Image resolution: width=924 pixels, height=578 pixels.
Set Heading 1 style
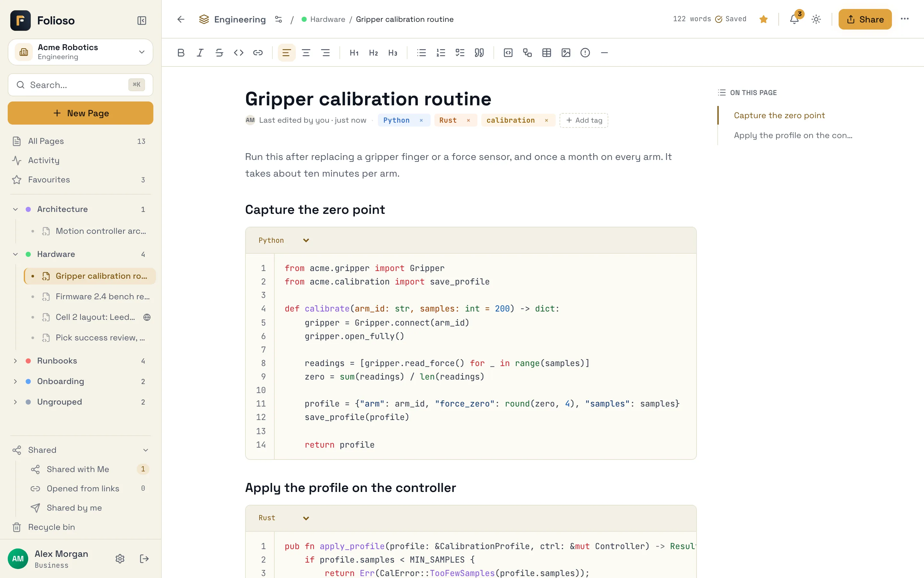[354, 53]
